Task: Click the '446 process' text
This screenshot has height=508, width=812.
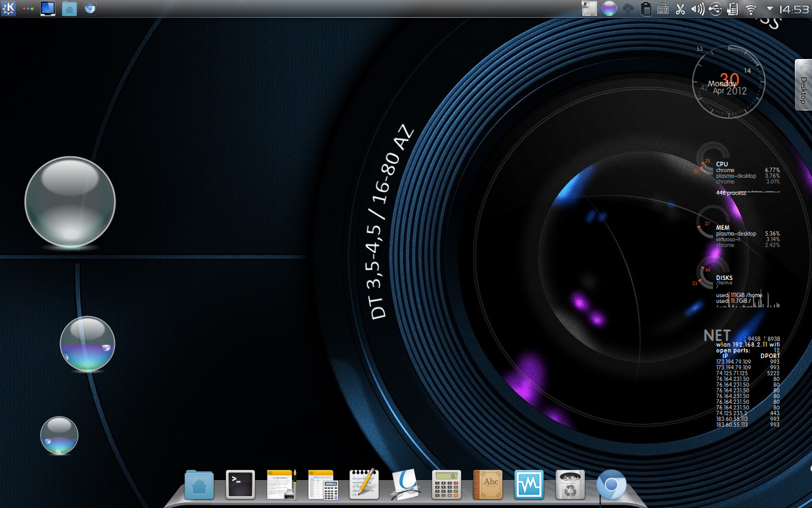Action: pos(731,192)
